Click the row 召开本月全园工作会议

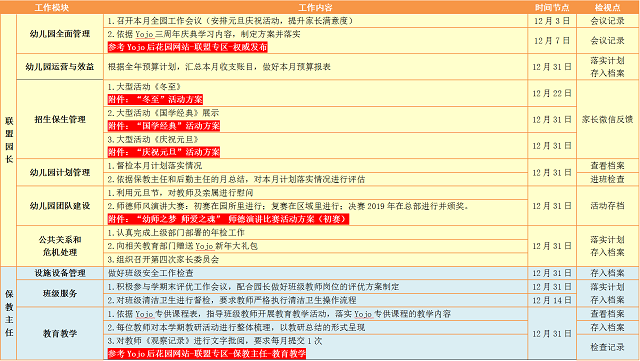click(x=316, y=21)
